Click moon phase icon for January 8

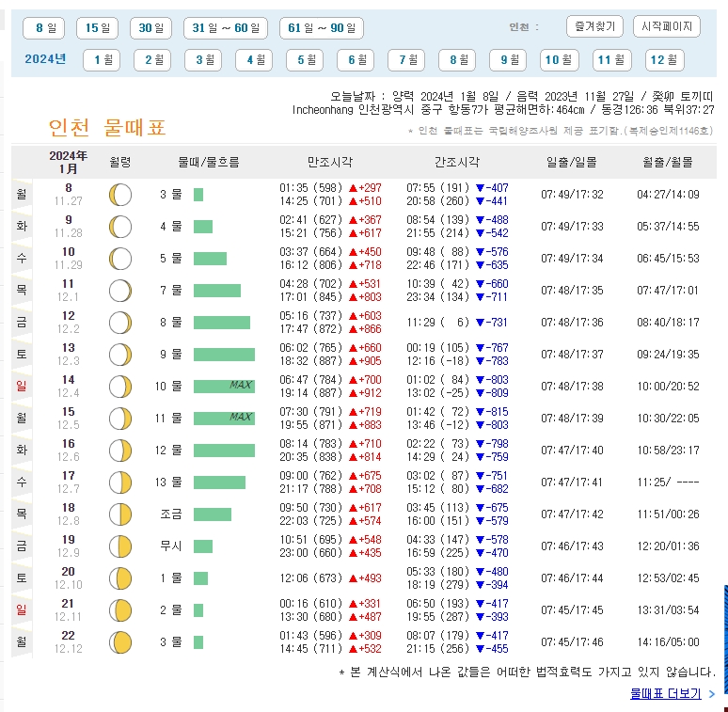(x=120, y=195)
